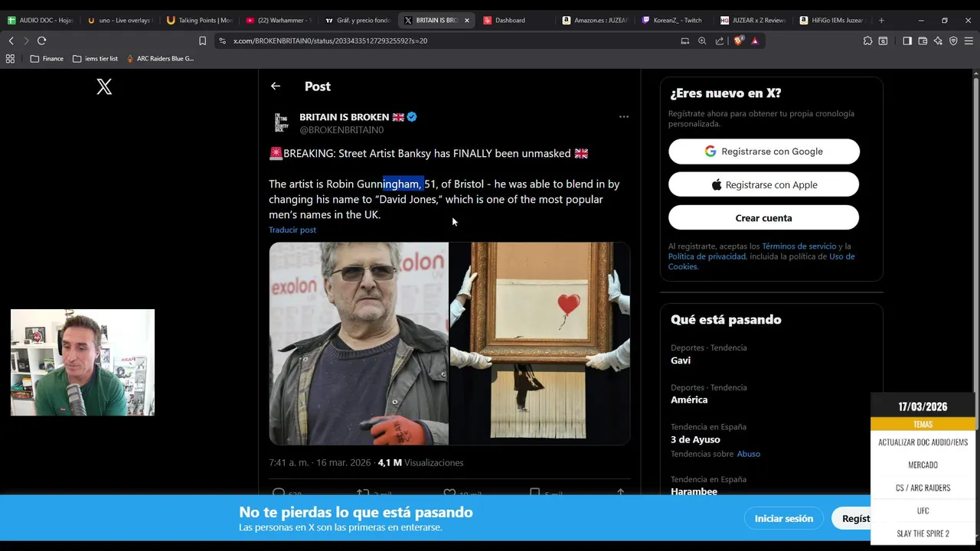Click the share page icon in the address bar
This screenshot has width=980, height=551.
(720, 41)
